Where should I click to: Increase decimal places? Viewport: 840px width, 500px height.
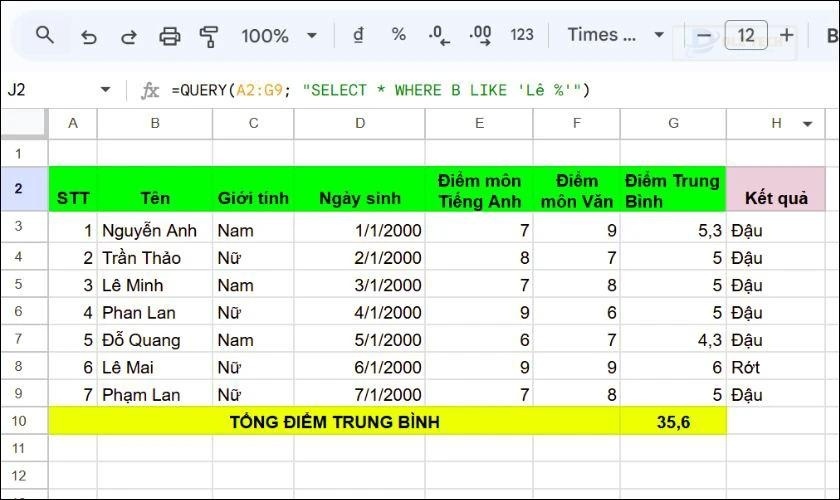pyautogui.click(x=480, y=35)
